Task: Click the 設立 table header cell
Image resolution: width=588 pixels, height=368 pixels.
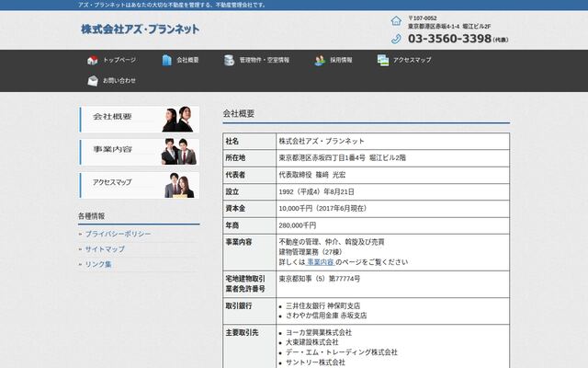Action: click(x=249, y=192)
